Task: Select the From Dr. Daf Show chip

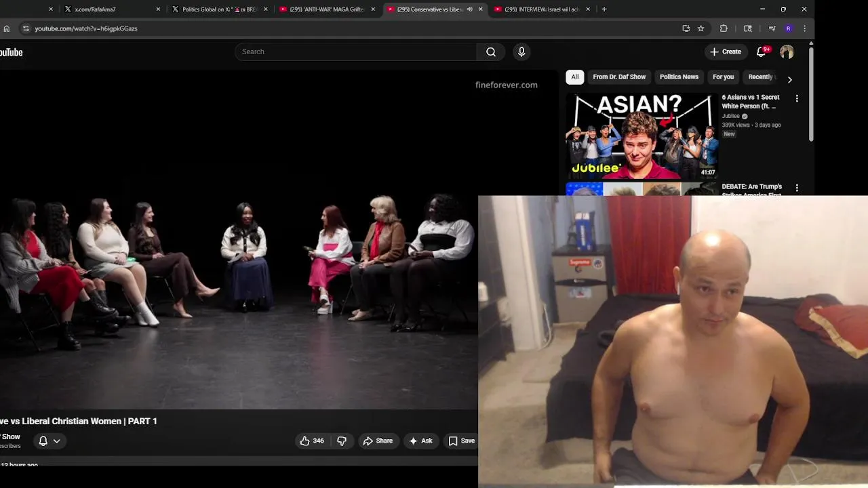Action: [x=619, y=77]
